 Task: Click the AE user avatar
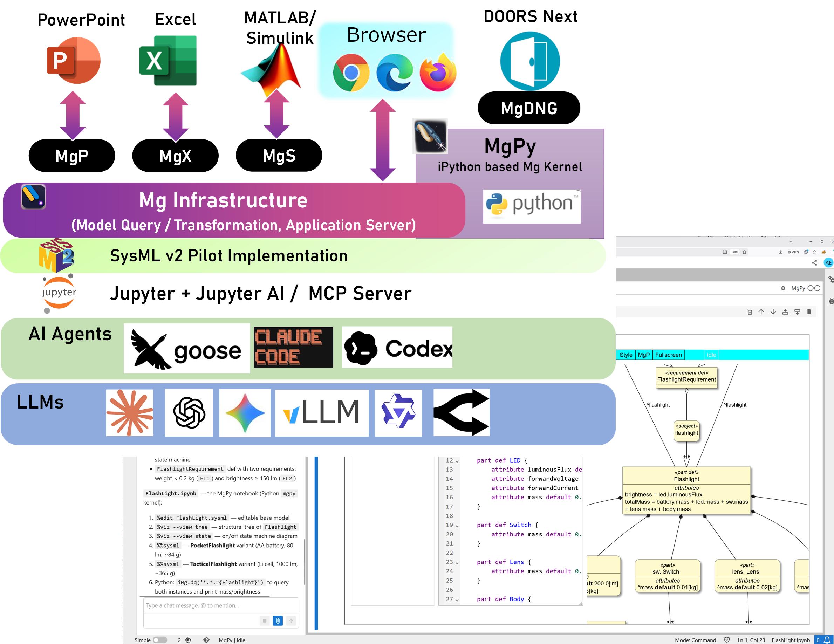click(828, 263)
